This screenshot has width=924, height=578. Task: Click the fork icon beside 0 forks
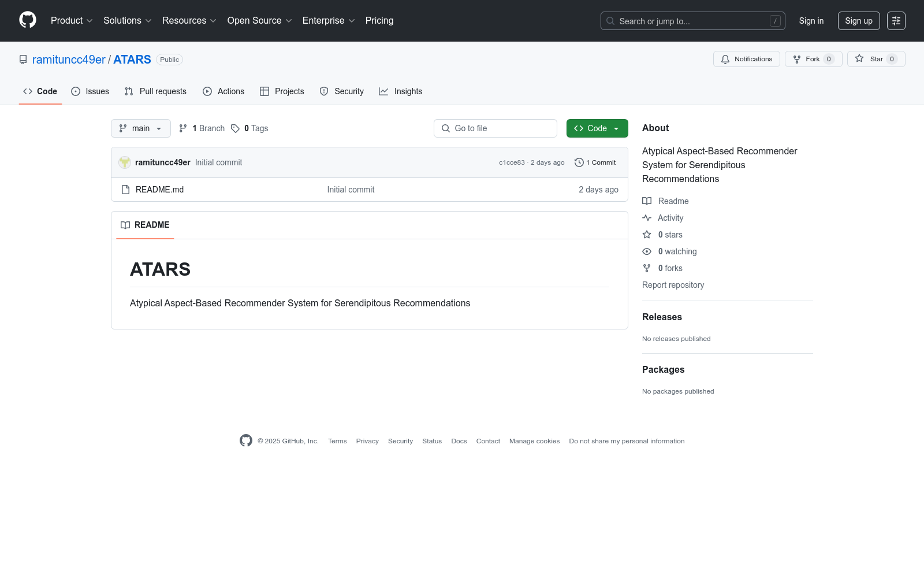[647, 268]
